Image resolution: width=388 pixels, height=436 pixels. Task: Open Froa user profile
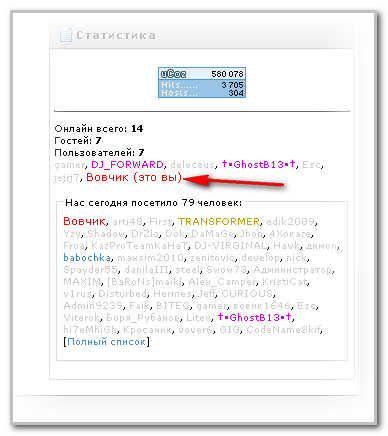(74, 246)
